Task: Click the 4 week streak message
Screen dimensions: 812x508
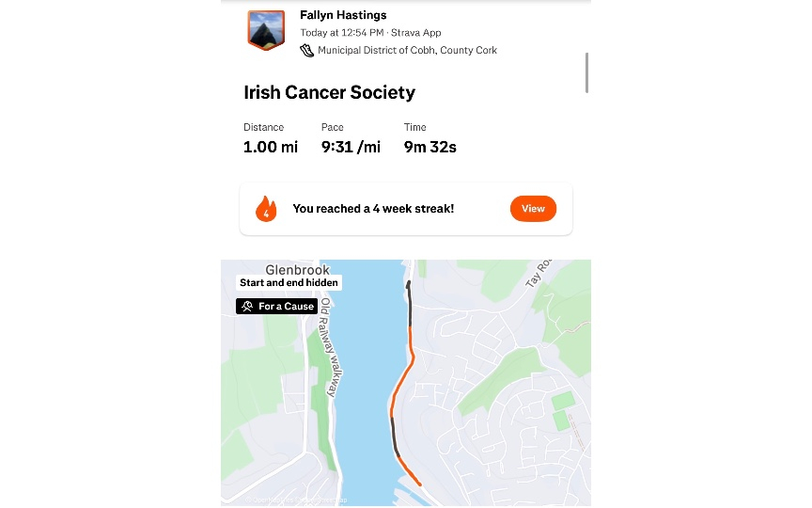Action: [373, 209]
